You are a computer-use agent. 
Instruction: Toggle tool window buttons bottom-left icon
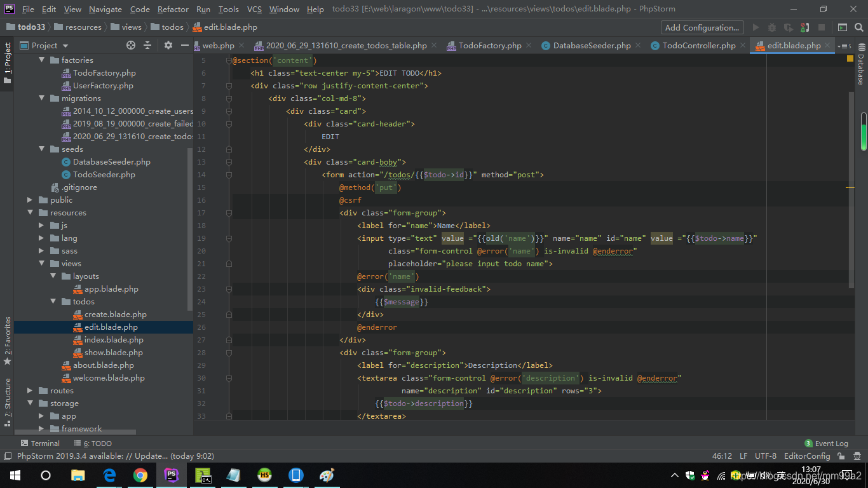pyautogui.click(x=7, y=456)
